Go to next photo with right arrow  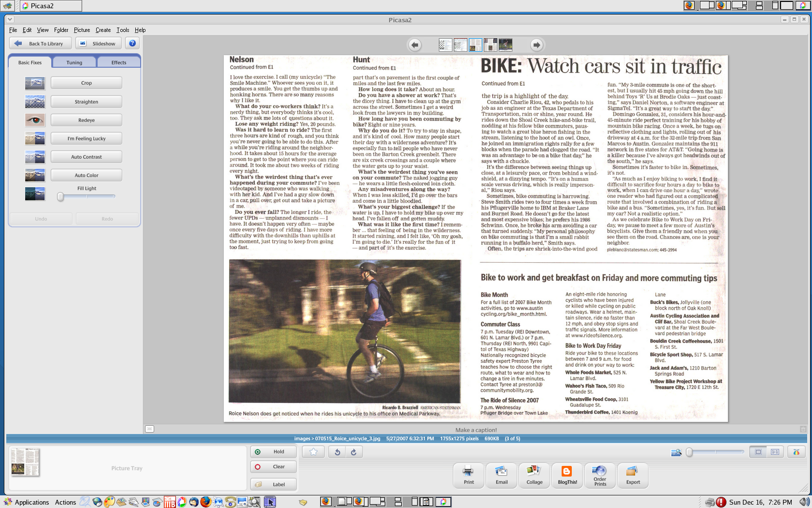(x=536, y=45)
